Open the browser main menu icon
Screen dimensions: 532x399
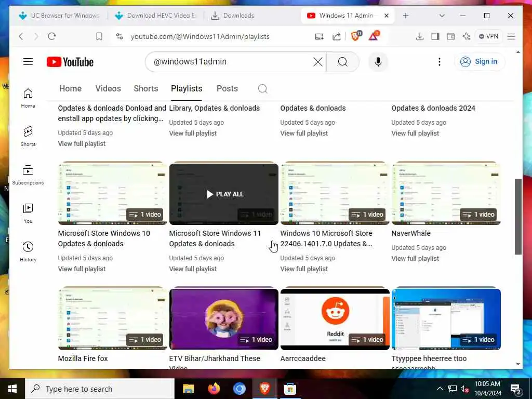click(511, 36)
